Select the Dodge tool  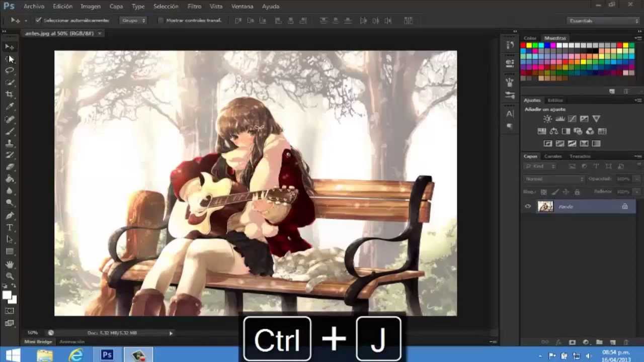pyautogui.click(x=10, y=204)
